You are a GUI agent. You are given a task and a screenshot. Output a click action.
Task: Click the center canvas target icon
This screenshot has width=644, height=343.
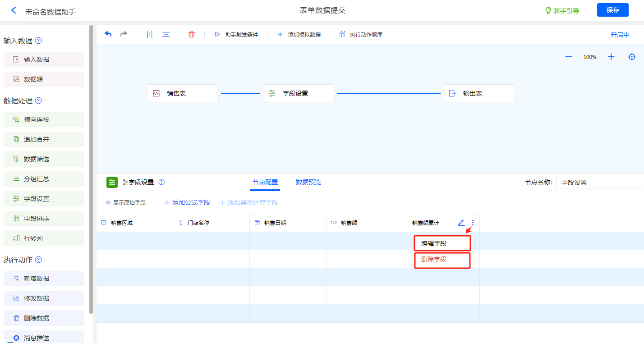632,57
